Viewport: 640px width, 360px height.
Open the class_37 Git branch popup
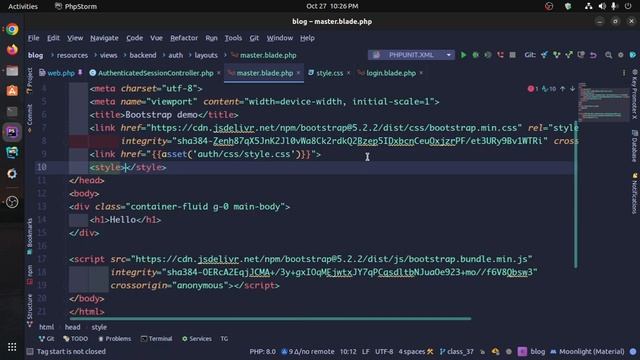coord(456,351)
